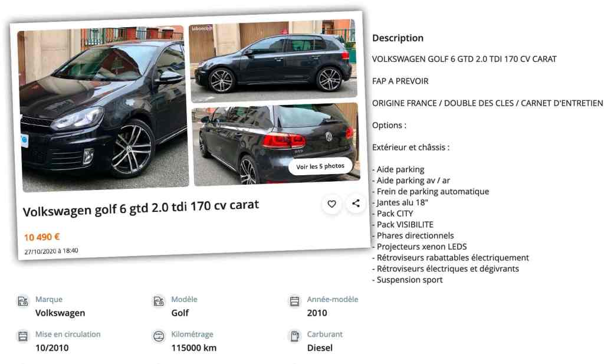
Task: Click the listing title Volkswagen golf 6 gtd
Action: 140,208
